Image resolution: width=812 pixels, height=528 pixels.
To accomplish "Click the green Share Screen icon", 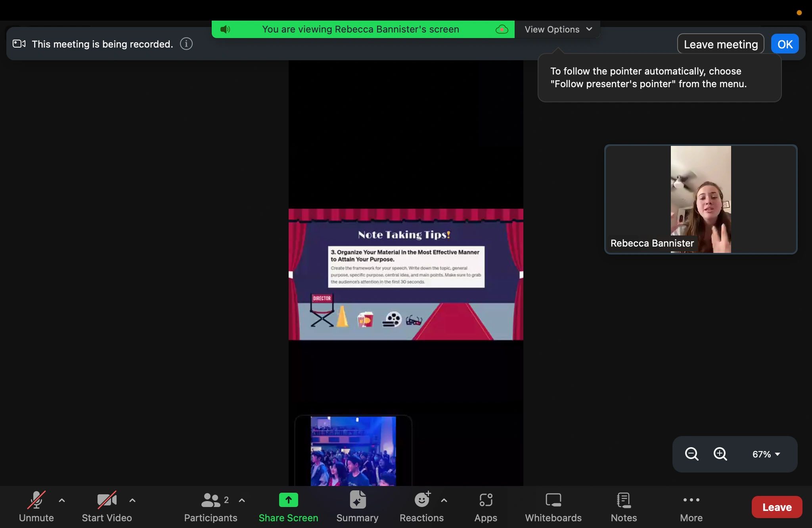I will [x=288, y=500].
